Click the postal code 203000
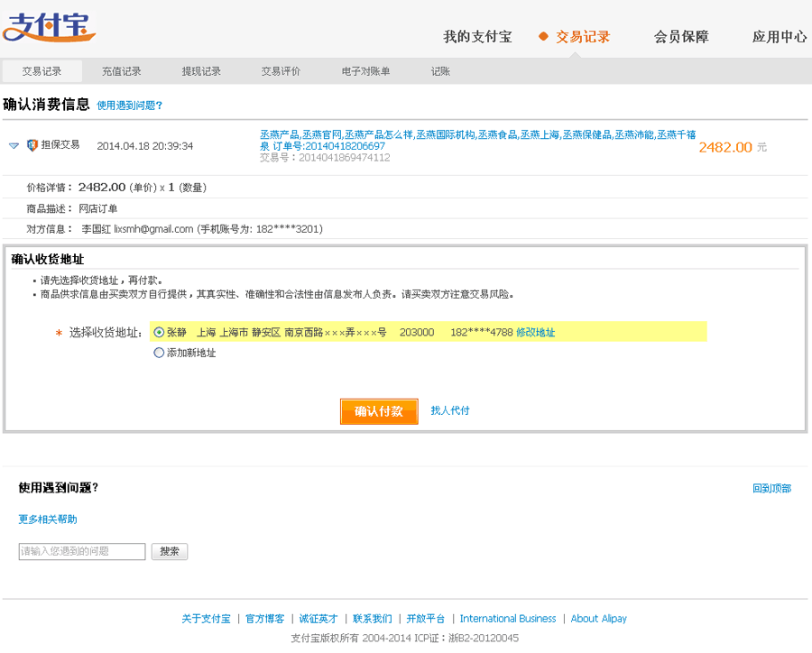 click(417, 333)
